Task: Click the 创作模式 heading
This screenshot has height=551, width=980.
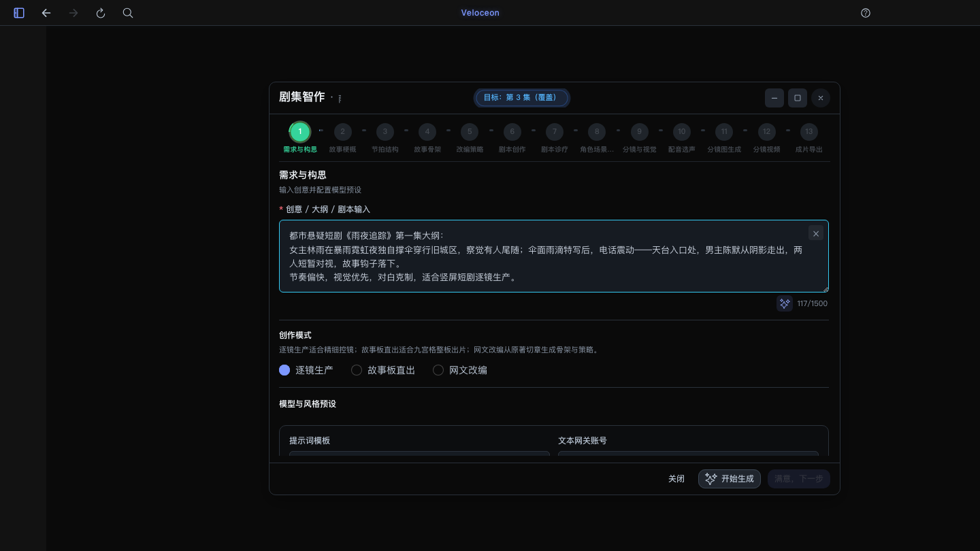Action: (x=295, y=335)
